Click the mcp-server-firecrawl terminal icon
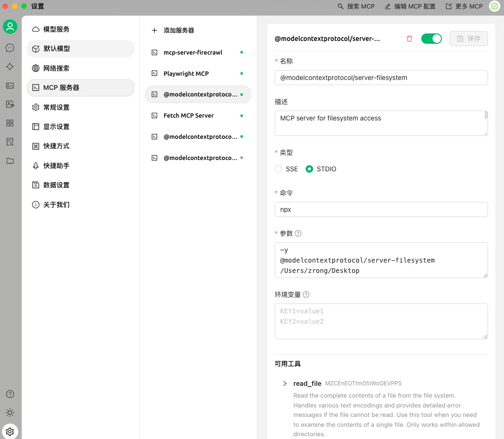The image size is (504, 439). (155, 52)
